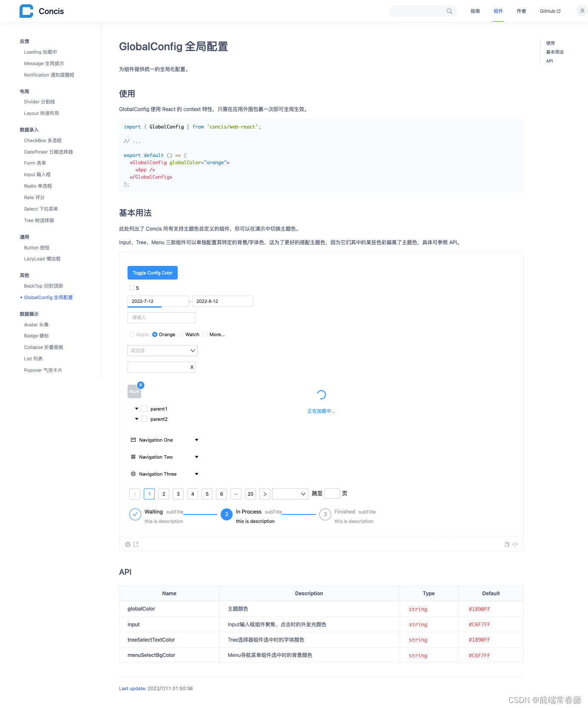The width and height of the screenshot is (588, 708).
Task: Open the 组件 nav tab
Action: click(498, 11)
